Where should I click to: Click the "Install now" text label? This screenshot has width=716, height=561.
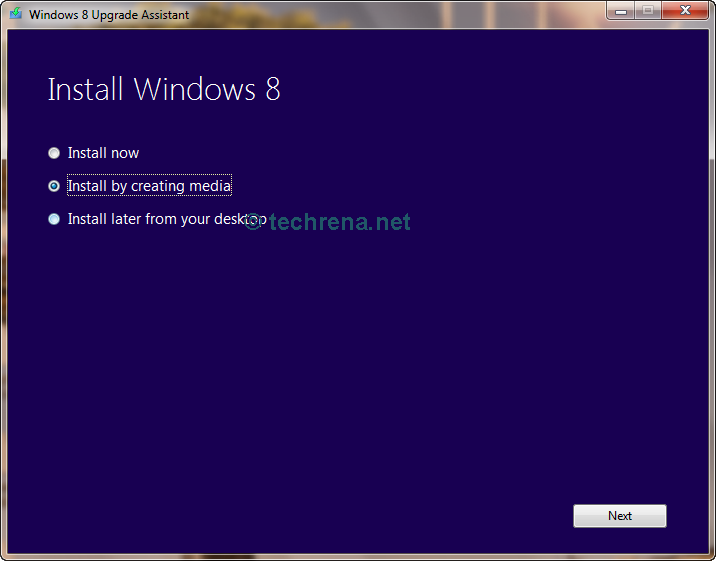pyautogui.click(x=103, y=153)
